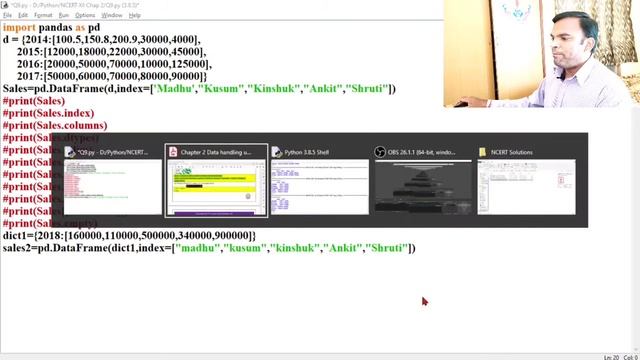640x360 pixels.
Task: Open the Format menu
Action: (x=43, y=15)
